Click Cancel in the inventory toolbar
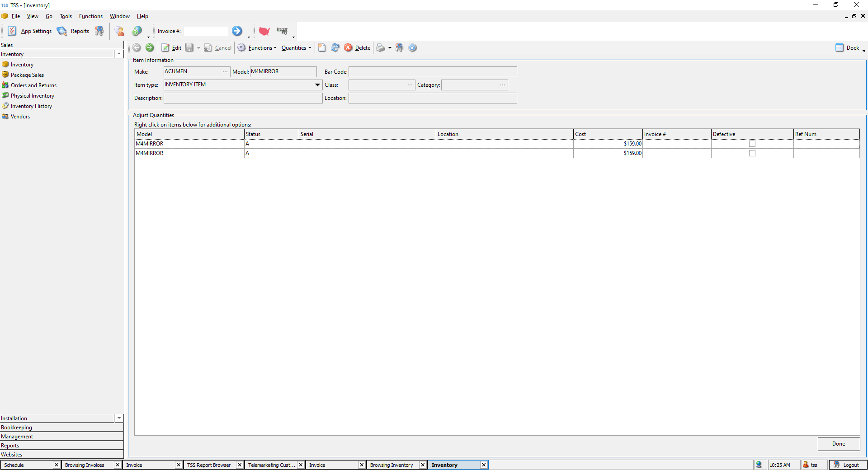Viewport: 868px width, 470px height. pyautogui.click(x=218, y=48)
